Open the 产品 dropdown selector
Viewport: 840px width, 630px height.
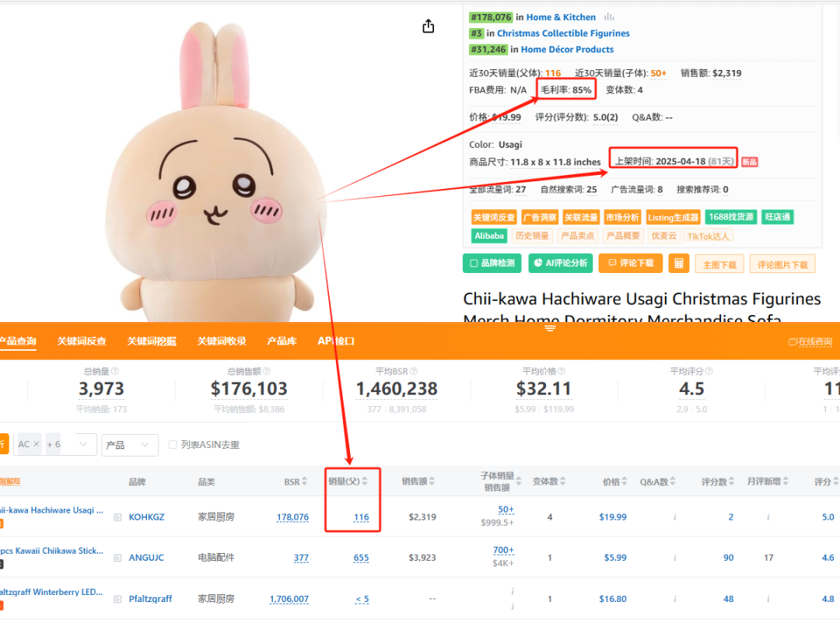coord(130,445)
